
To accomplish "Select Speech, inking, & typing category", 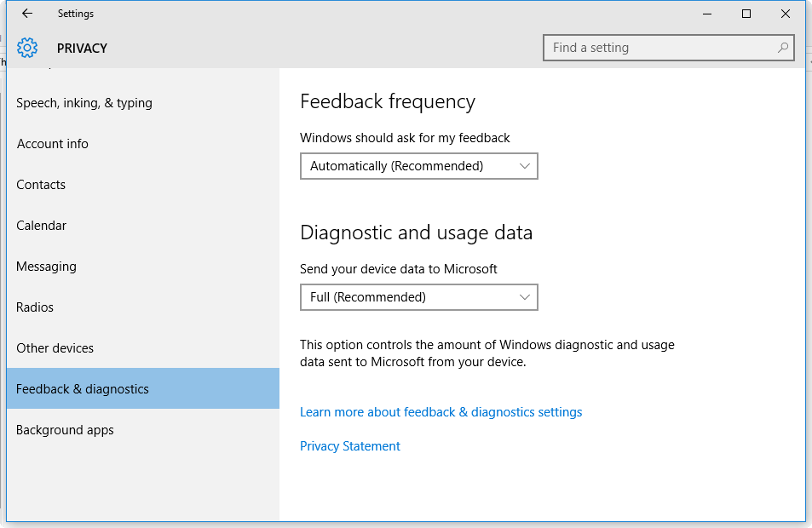I will click(84, 103).
